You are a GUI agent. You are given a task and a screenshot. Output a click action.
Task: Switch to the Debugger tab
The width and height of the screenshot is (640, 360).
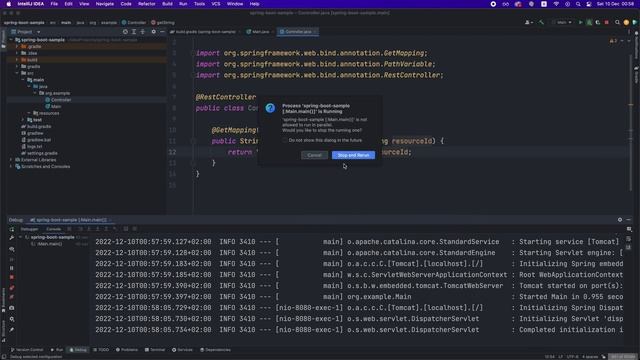coord(29,229)
